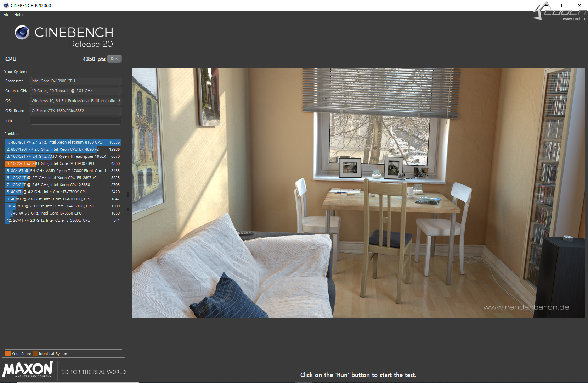Select ranking row AMD Ryzen Threadripper 1950X

63,156
